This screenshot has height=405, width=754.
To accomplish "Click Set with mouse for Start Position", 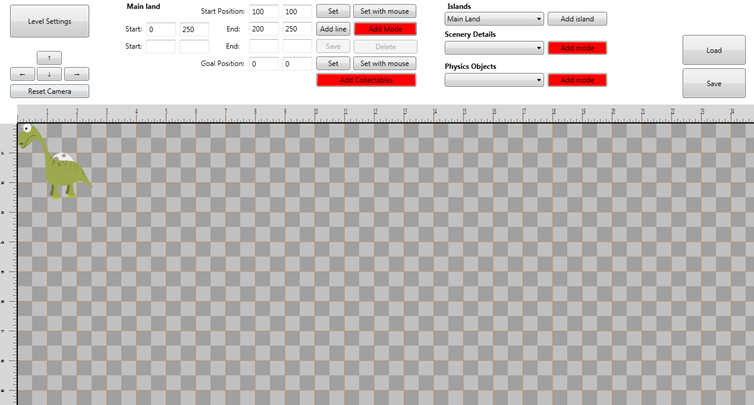I will coord(384,11).
